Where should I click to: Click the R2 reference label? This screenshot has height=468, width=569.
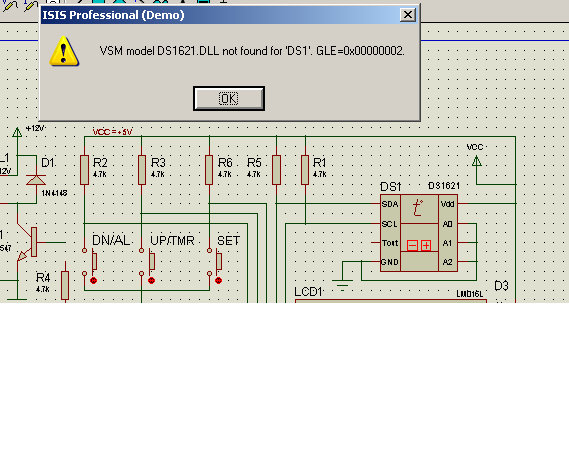(100, 163)
